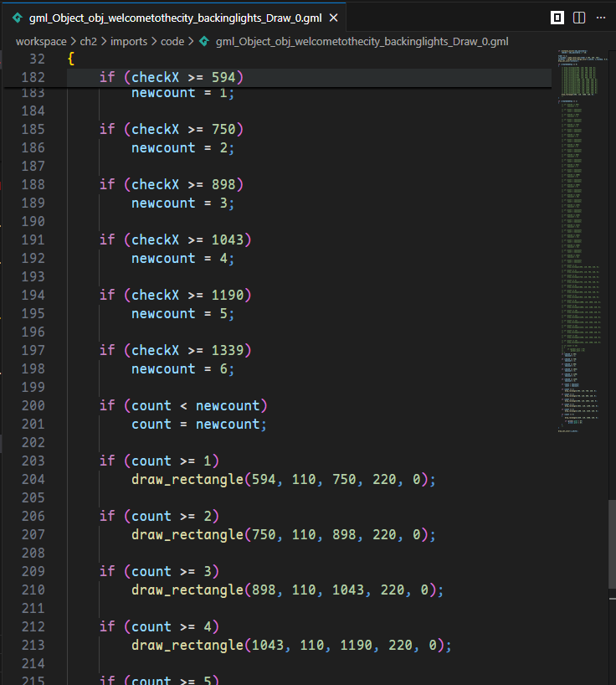The height and width of the screenshot is (685, 616).
Task: Click the minimap code overview
Action: (x=582, y=240)
